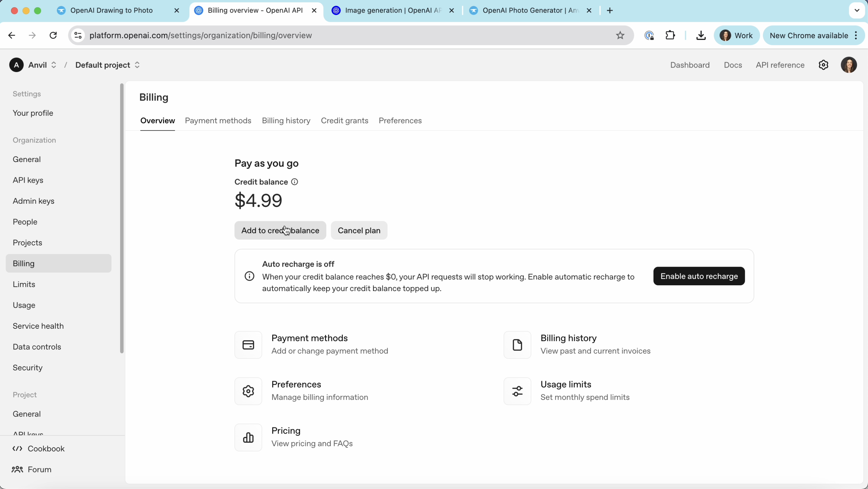Select the Overview billing tab

click(x=158, y=121)
